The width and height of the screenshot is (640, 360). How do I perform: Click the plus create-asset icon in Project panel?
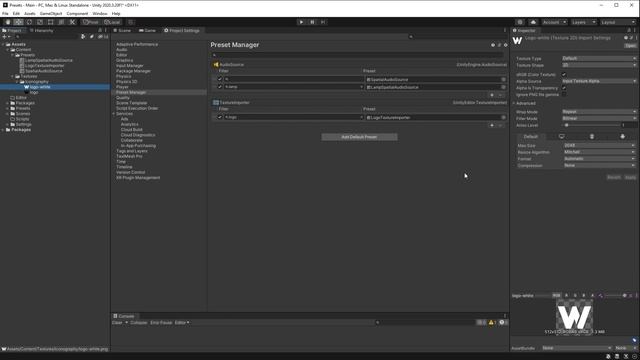point(5,37)
